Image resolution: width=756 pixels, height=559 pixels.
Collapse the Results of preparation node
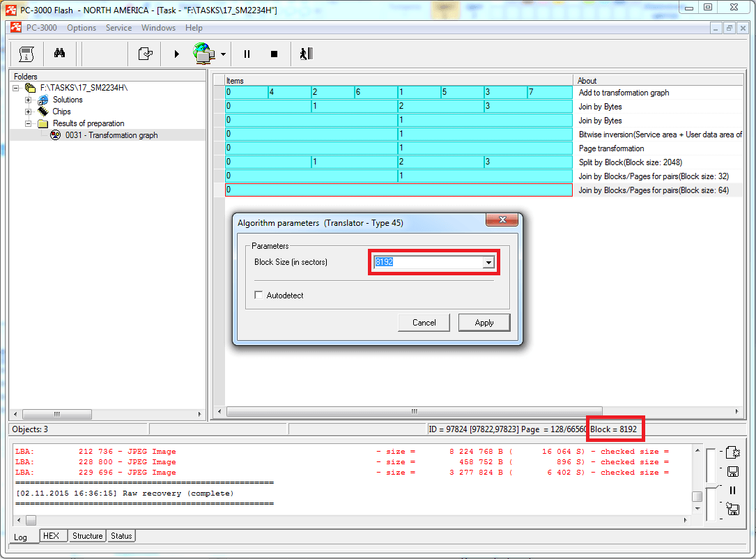point(28,123)
